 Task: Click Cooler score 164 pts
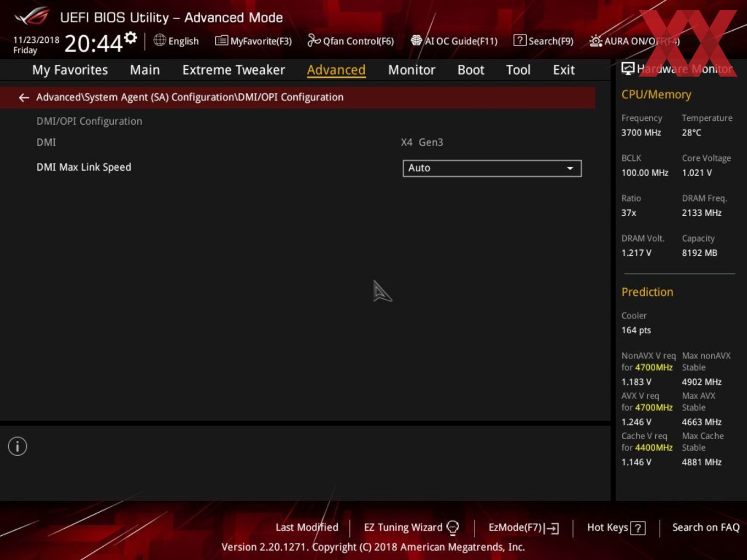point(636,330)
